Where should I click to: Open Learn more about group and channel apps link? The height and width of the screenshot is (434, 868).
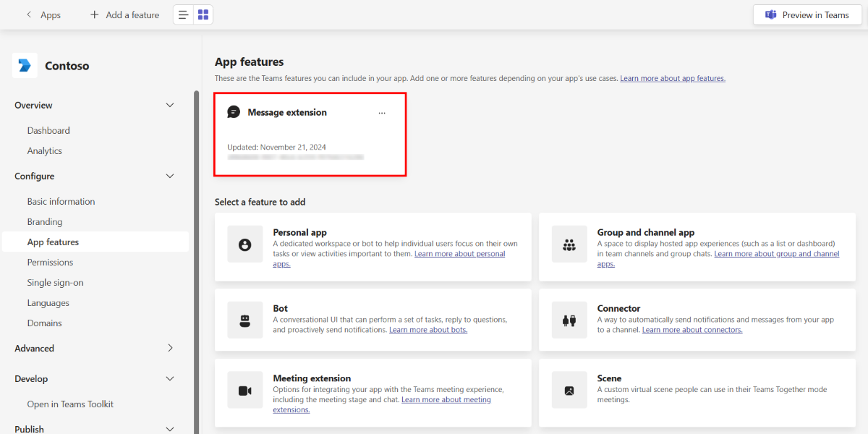tap(777, 254)
